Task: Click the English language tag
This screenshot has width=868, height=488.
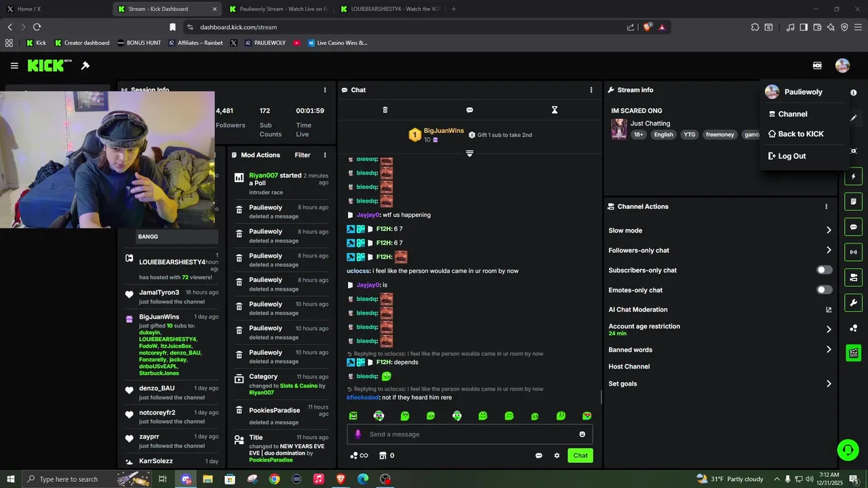Action: pyautogui.click(x=663, y=135)
